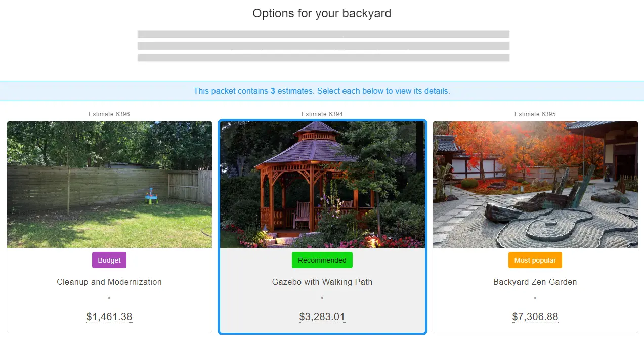The image size is (644, 341).
Task: Click the $1,461.38 price
Action: (x=109, y=317)
